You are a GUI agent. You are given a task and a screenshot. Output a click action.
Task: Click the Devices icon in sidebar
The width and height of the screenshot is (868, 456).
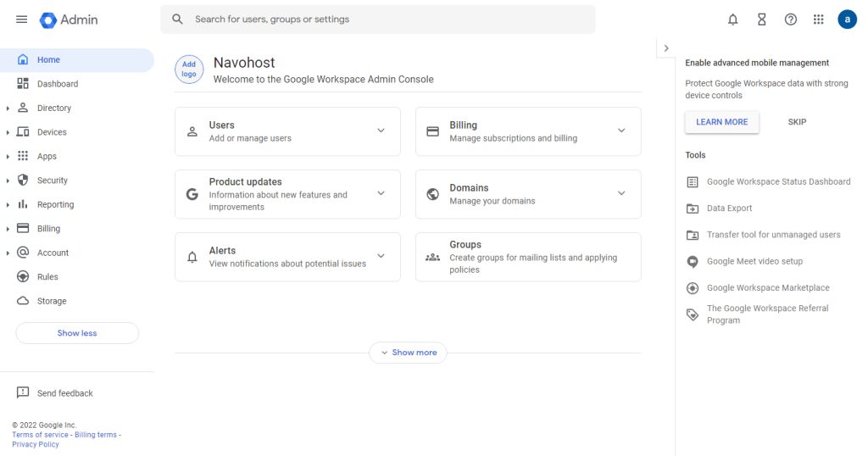tap(23, 131)
